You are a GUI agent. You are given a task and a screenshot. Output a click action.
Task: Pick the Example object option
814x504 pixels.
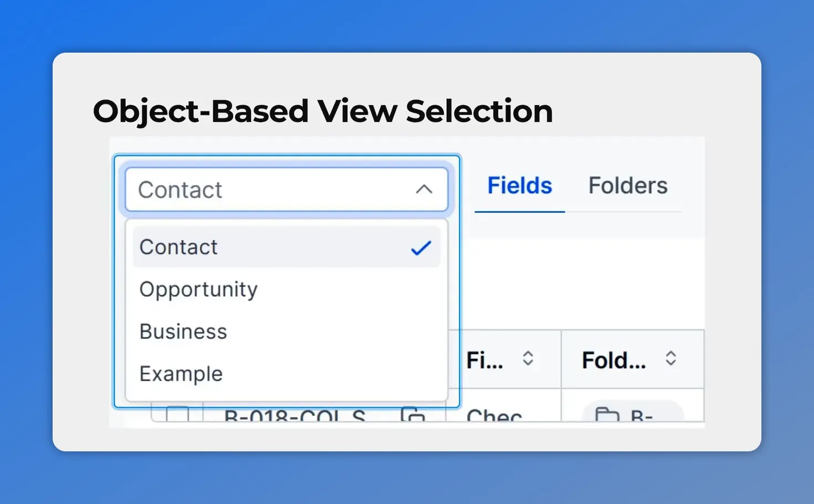[181, 374]
